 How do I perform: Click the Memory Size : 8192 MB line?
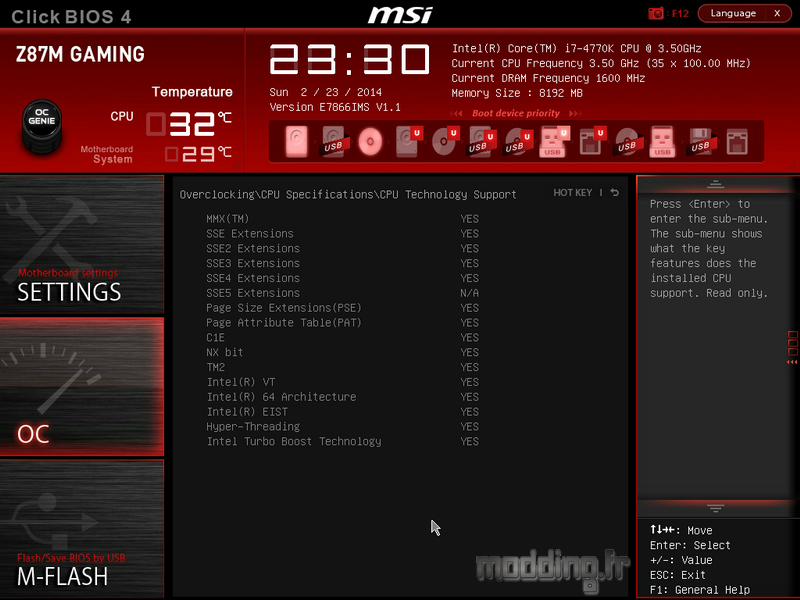click(x=517, y=93)
